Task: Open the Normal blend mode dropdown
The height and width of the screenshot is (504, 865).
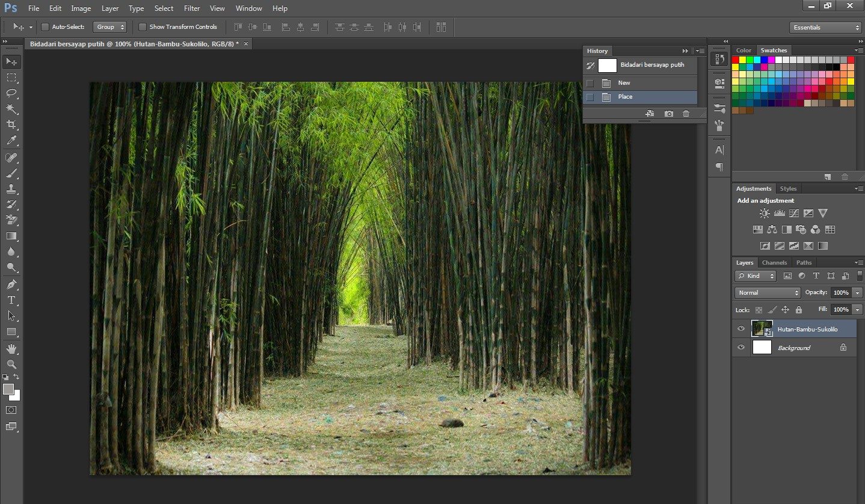Action: click(x=767, y=293)
